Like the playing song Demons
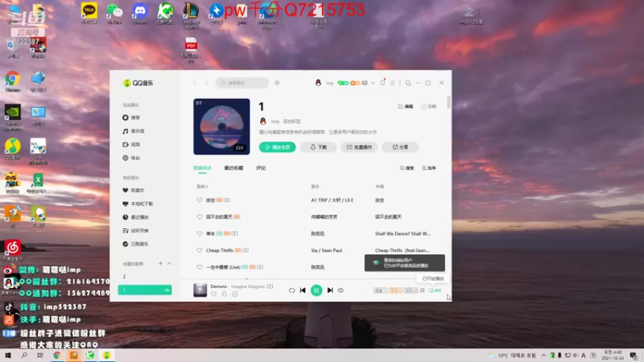Image resolution: width=644 pixels, height=362 pixels. pyautogui.click(x=213, y=294)
